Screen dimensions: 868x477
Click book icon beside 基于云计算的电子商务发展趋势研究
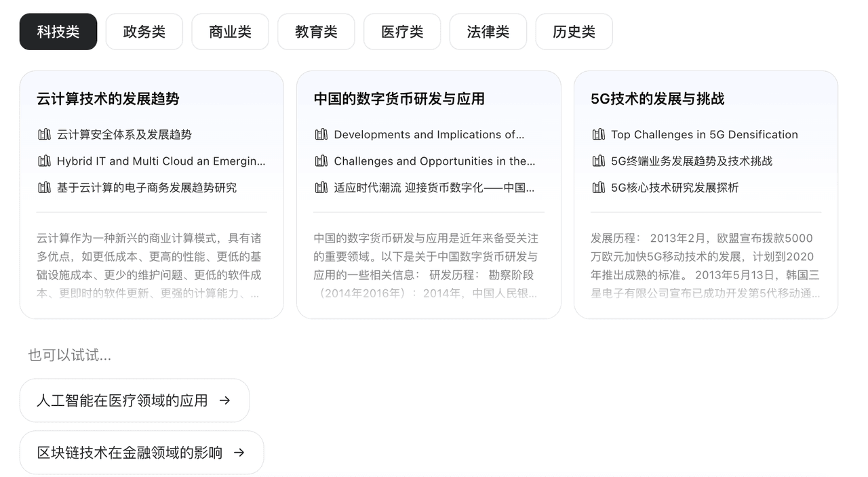[x=44, y=187]
